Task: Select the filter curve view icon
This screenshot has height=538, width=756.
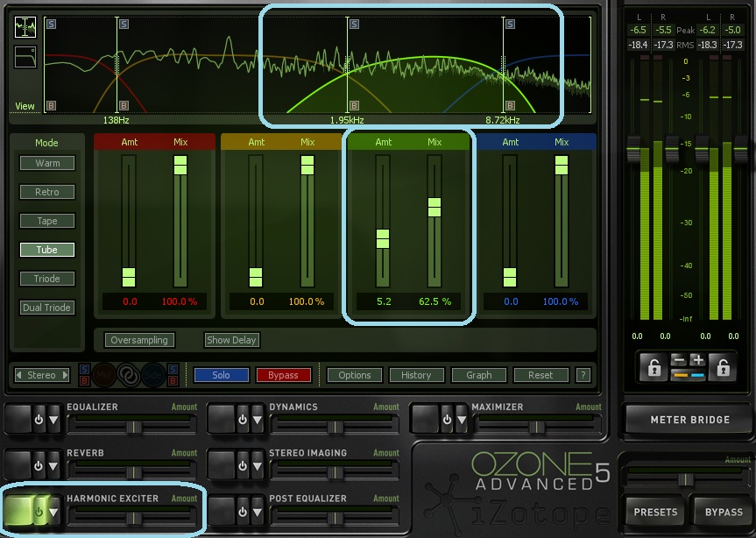Action: (x=25, y=57)
